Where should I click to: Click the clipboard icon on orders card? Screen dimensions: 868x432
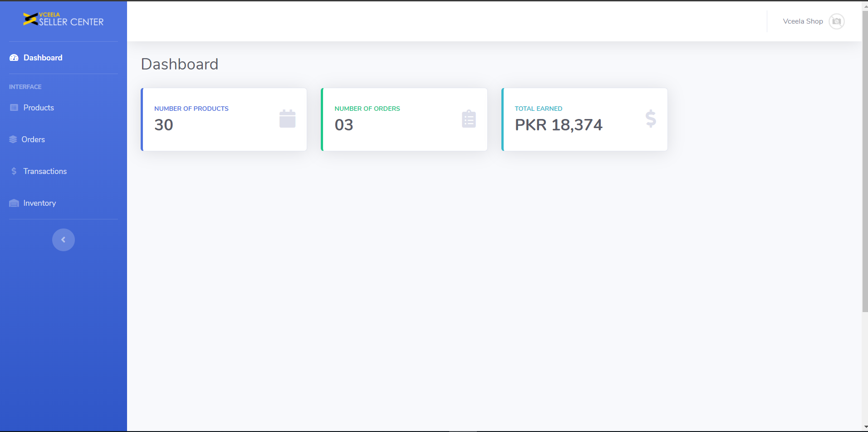(x=469, y=119)
